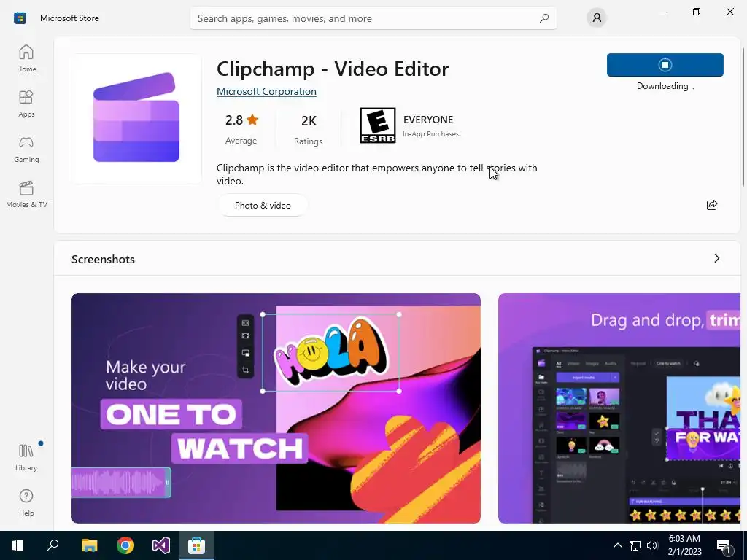Open the Gaming section in sidebar
This screenshot has width=747, height=560.
26,149
